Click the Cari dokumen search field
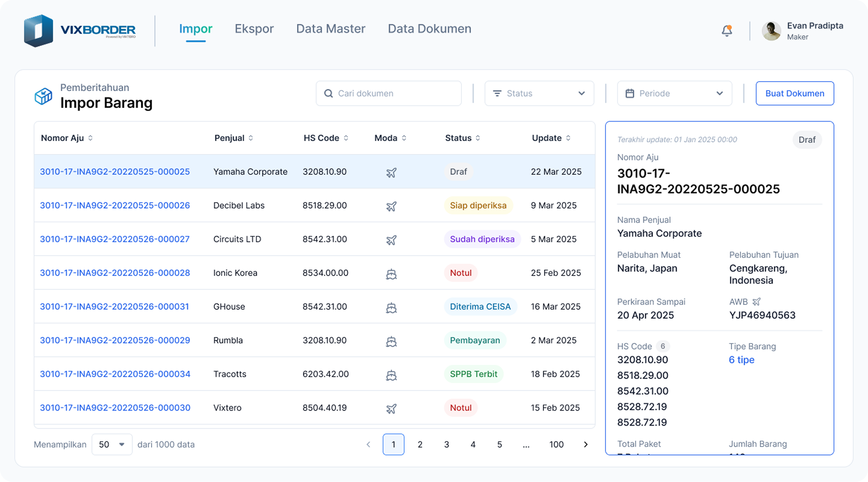868x482 pixels. click(389, 93)
